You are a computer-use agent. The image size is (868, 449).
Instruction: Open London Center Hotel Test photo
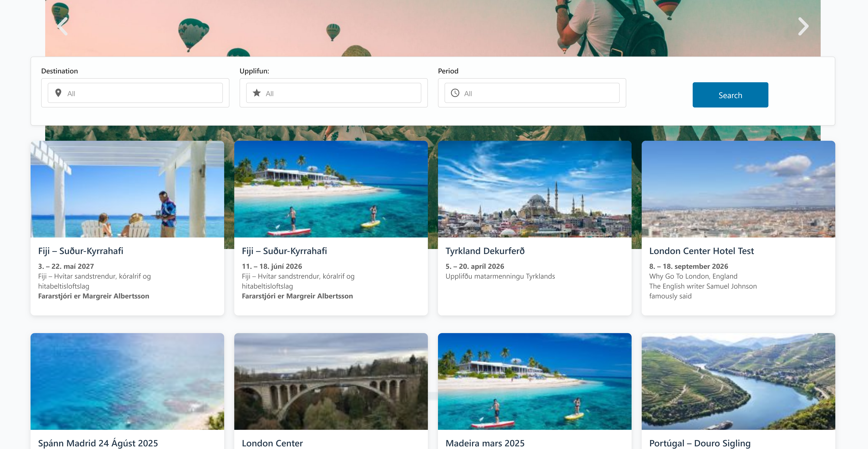738,189
